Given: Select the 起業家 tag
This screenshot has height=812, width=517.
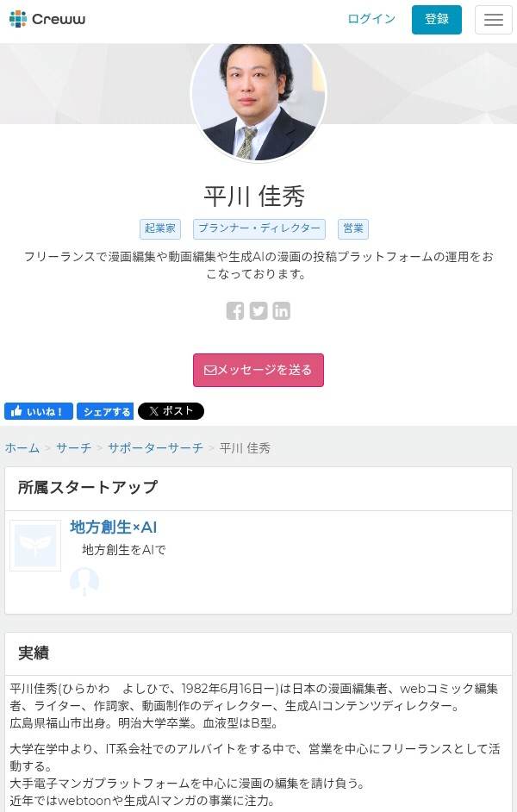Looking at the screenshot, I should [x=160, y=228].
